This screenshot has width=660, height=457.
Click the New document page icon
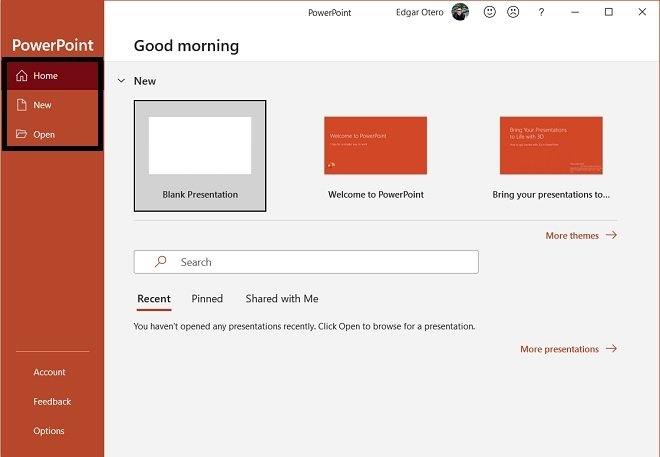pyautogui.click(x=21, y=105)
